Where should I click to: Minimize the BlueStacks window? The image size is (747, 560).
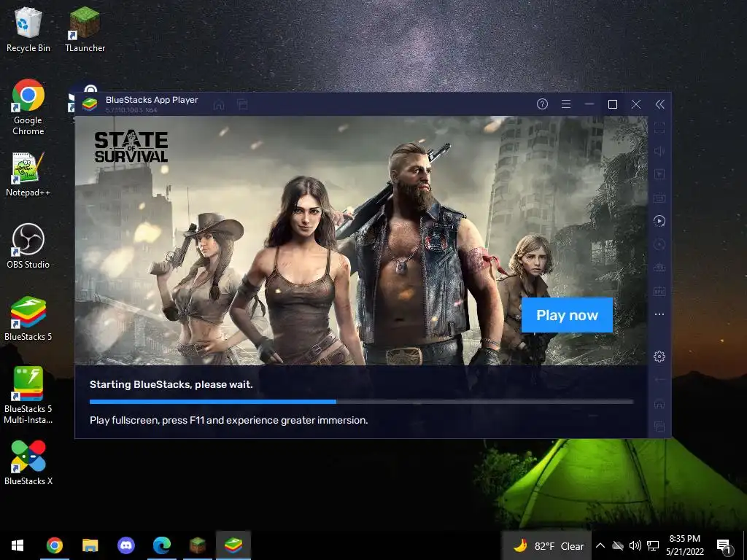589,104
